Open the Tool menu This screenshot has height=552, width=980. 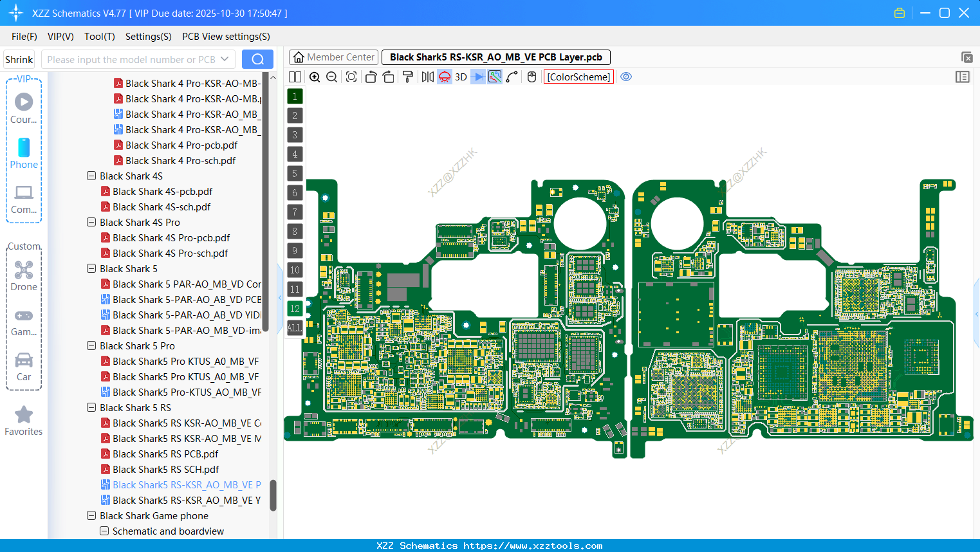point(99,37)
